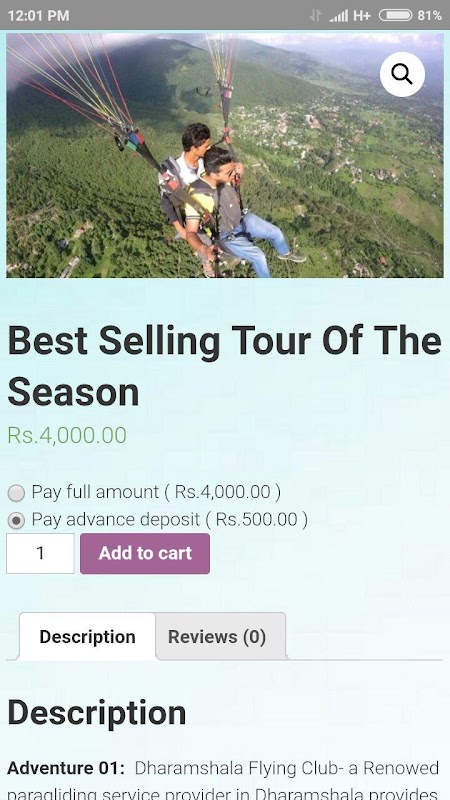
Task: Tap the 'Pay full amount ( Rs.4,000.00 )' label
Action: click(x=156, y=492)
